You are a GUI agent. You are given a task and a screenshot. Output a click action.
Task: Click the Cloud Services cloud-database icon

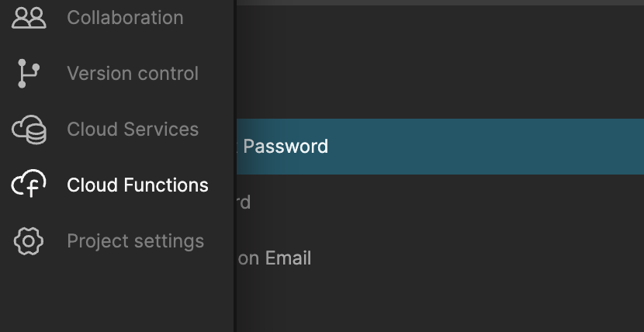(29, 130)
